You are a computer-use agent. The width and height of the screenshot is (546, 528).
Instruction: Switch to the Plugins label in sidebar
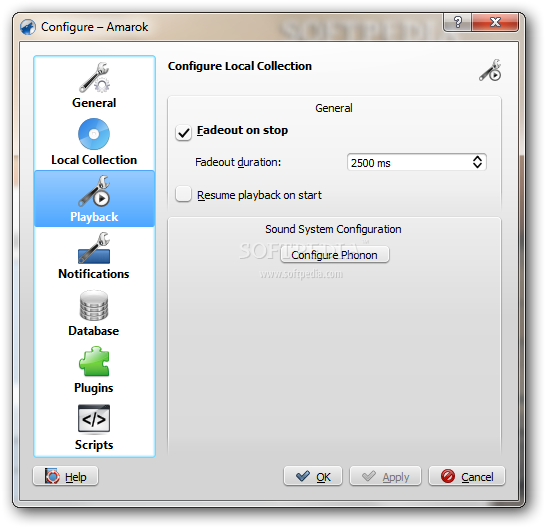click(x=94, y=388)
